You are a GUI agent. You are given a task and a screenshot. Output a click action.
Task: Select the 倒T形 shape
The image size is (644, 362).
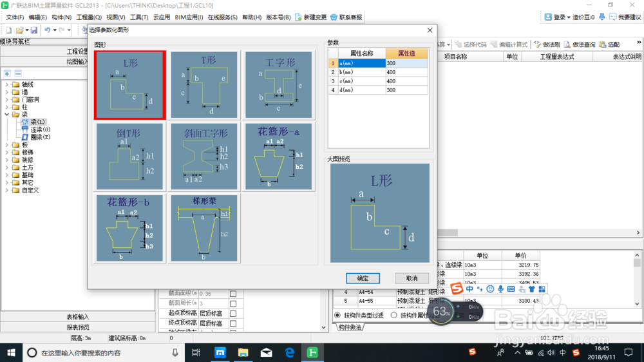tap(130, 157)
